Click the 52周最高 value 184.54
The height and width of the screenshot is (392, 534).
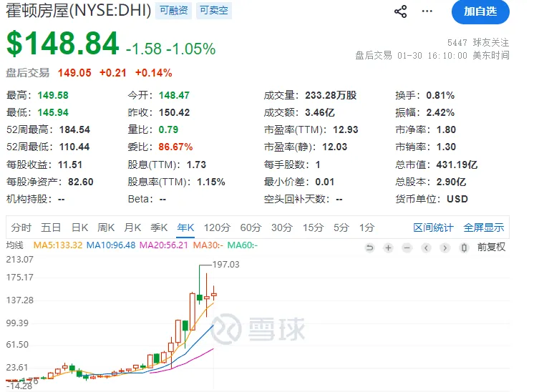click(74, 129)
